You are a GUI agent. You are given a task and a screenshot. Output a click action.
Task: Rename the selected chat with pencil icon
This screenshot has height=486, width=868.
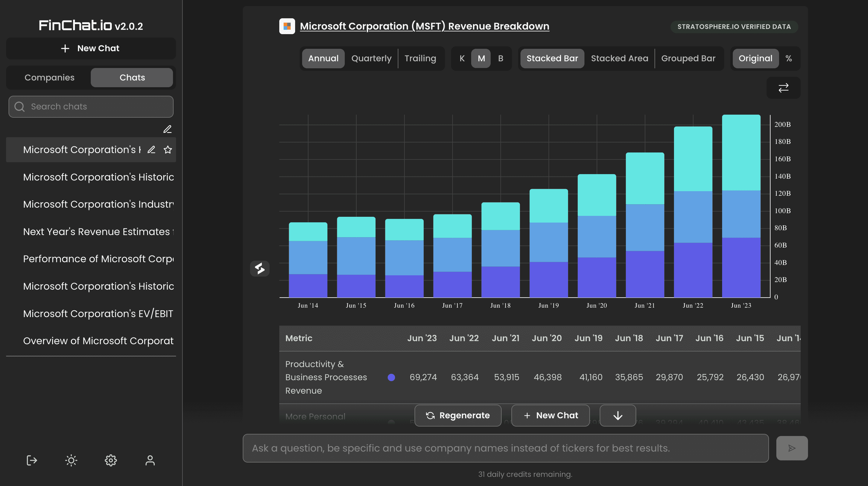coord(151,149)
